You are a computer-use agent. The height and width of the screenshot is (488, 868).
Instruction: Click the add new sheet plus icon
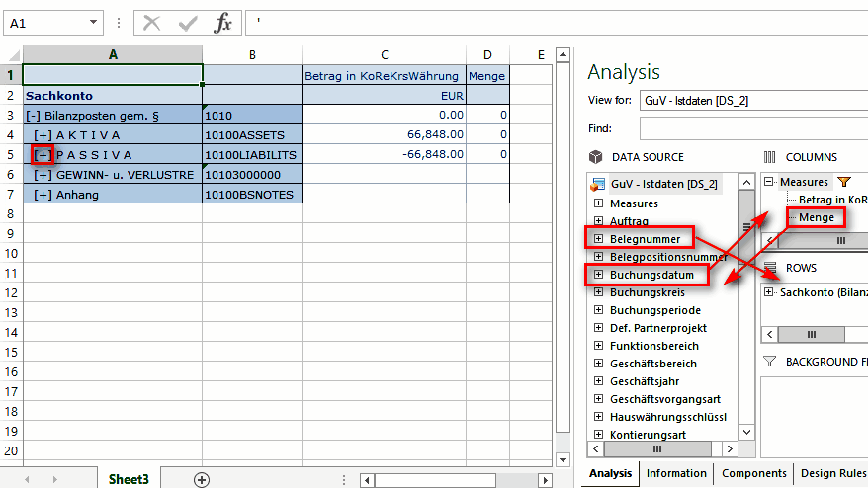click(202, 479)
